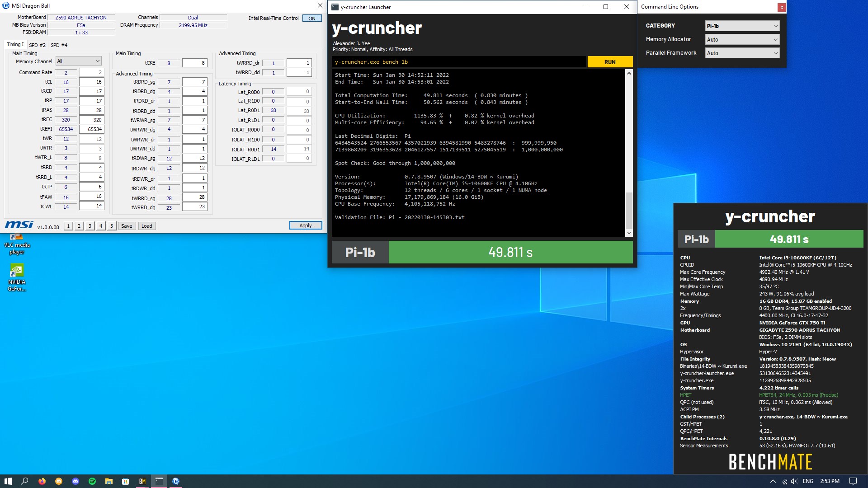Toggle Intel Real-Time Control ON button
Image resolution: width=868 pixels, height=488 pixels.
pyautogui.click(x=312, y=19)
